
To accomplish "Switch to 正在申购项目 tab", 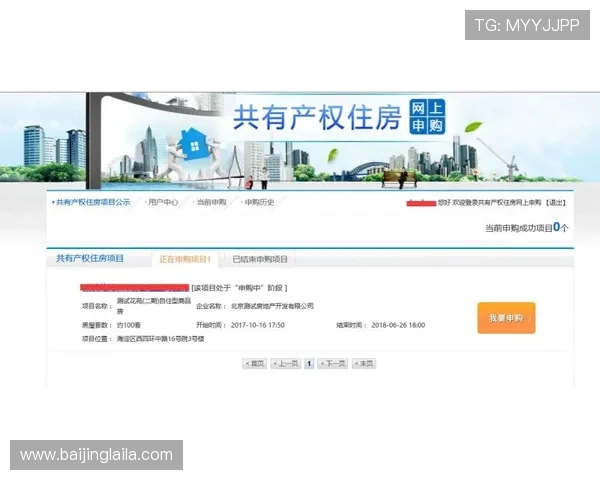I will [185, 259].
